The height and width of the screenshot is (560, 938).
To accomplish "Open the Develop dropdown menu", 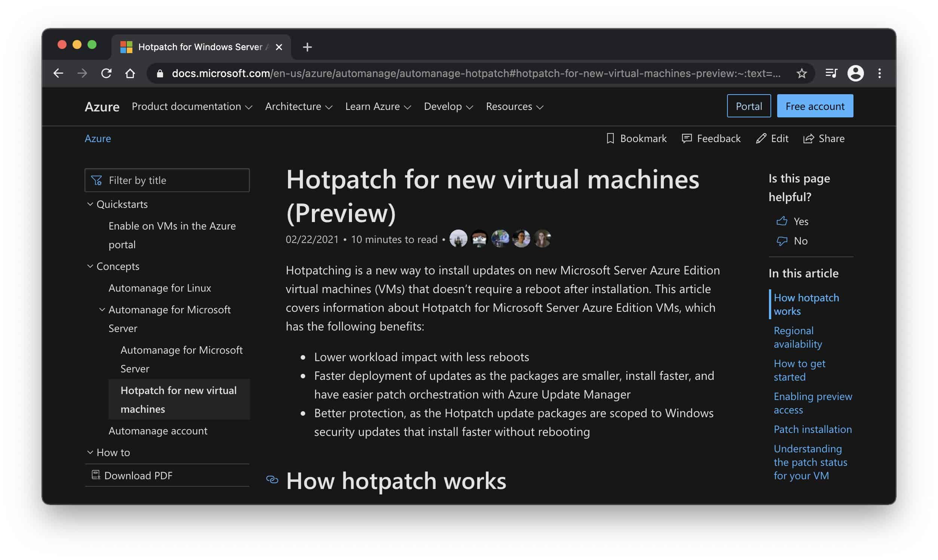I will (x=448, y=107).
